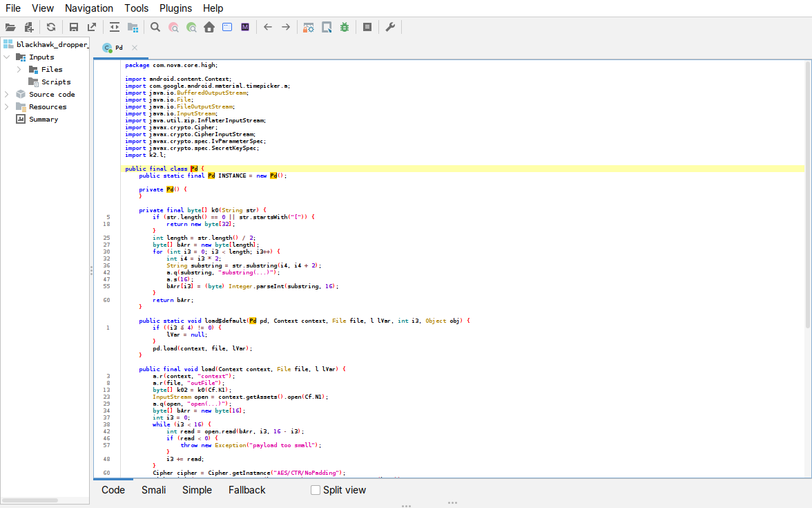
Task: Launch the debugger via green bug icon
Action: pyautogui.click(x=345, y=28)
